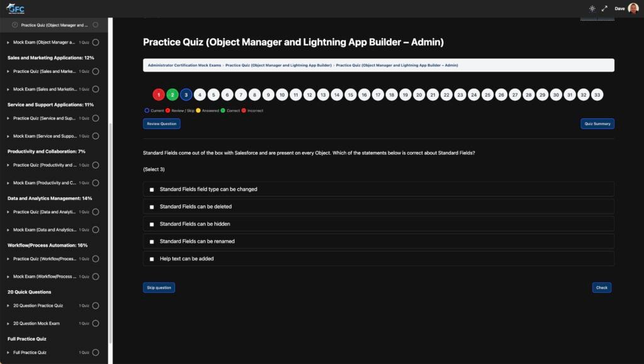Jump to question 32
The height and width of the screenshot is (364, 644).
[583, 95]
